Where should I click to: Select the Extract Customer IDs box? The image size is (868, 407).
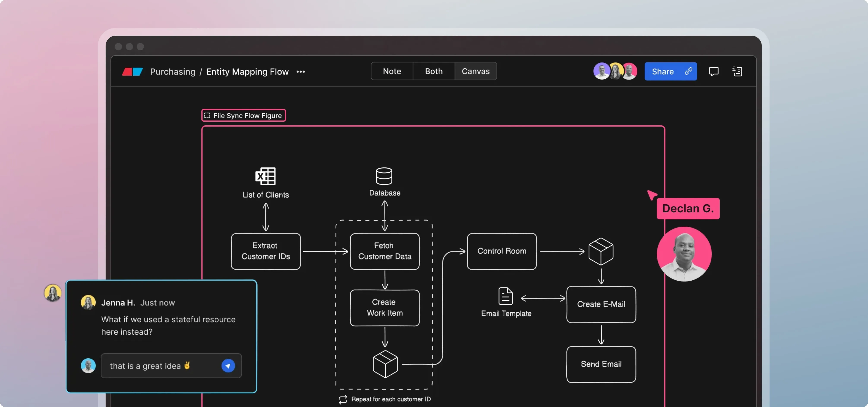tap(266, 251)
